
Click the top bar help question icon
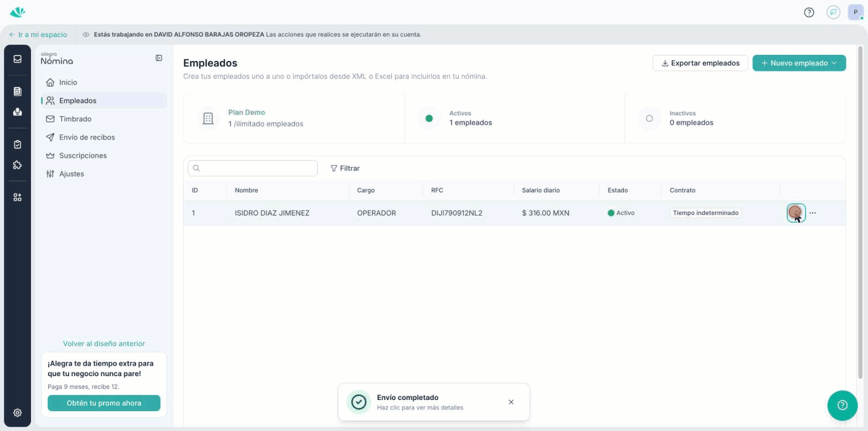(809, 12)
